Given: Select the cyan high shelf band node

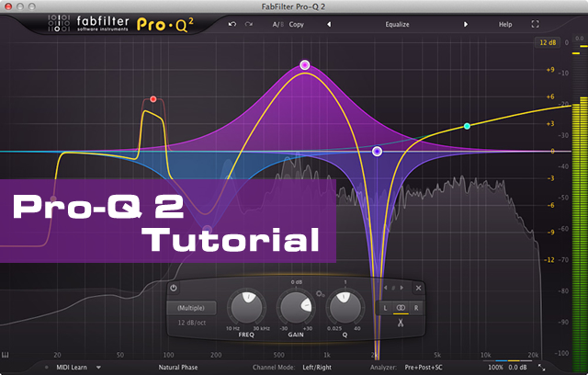Looking at the screenshot, I should pyautogui.click(x=467, y=126).
